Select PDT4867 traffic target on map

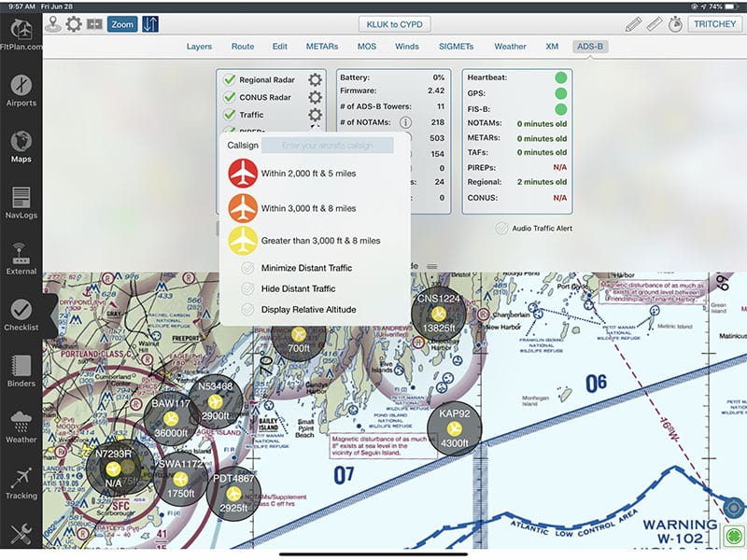(233, 494)
